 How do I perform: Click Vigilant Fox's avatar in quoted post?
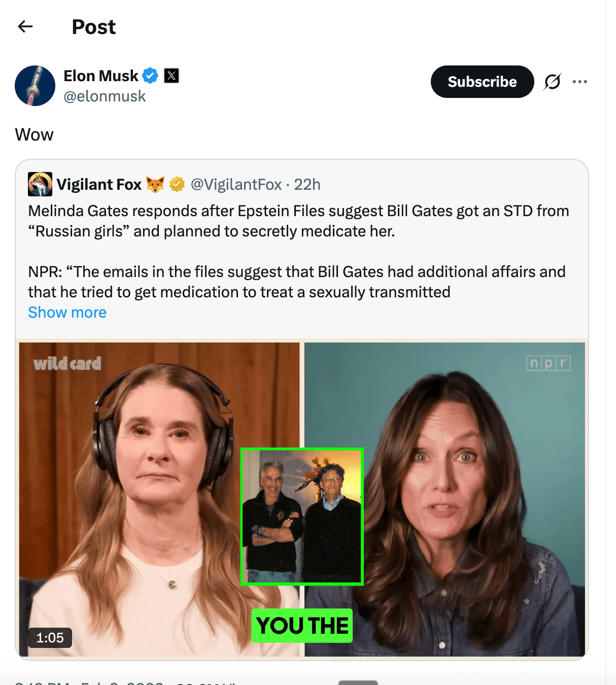pos(40,184)
